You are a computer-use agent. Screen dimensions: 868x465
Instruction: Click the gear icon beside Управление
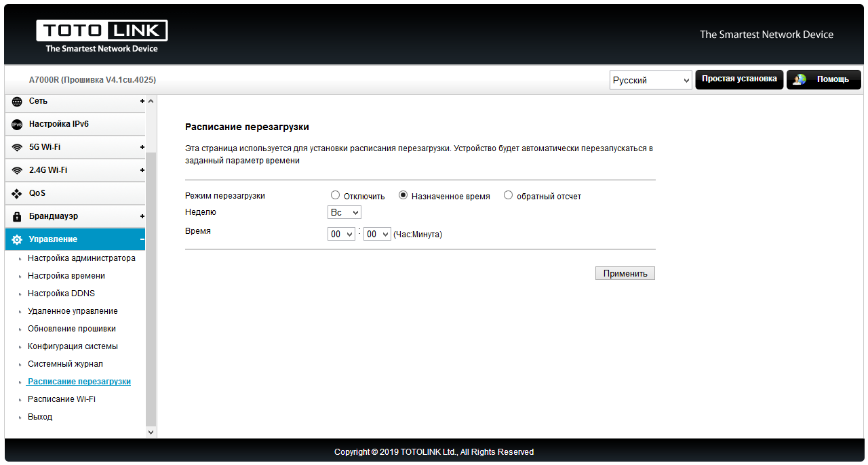[17, 239]
